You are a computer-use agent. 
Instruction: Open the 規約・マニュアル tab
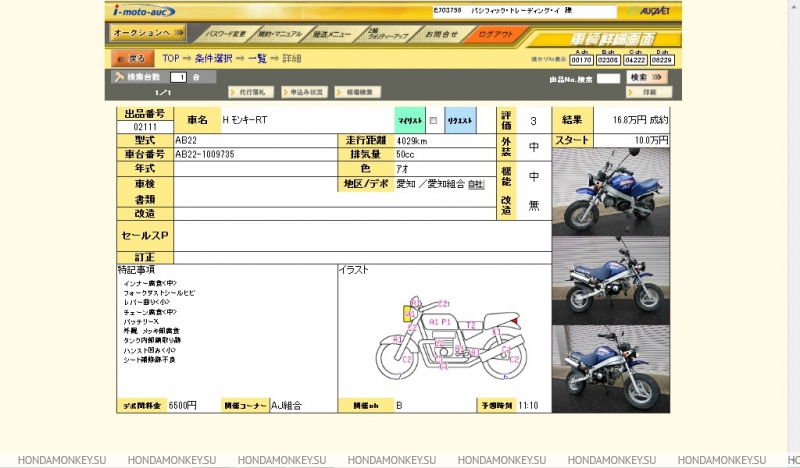tap(280, 34)
